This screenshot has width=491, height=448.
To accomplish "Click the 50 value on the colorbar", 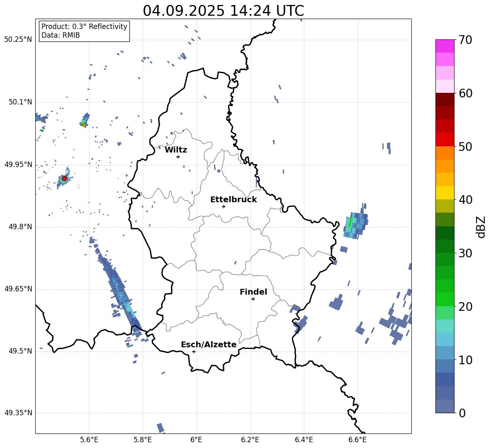I will 465,146.
